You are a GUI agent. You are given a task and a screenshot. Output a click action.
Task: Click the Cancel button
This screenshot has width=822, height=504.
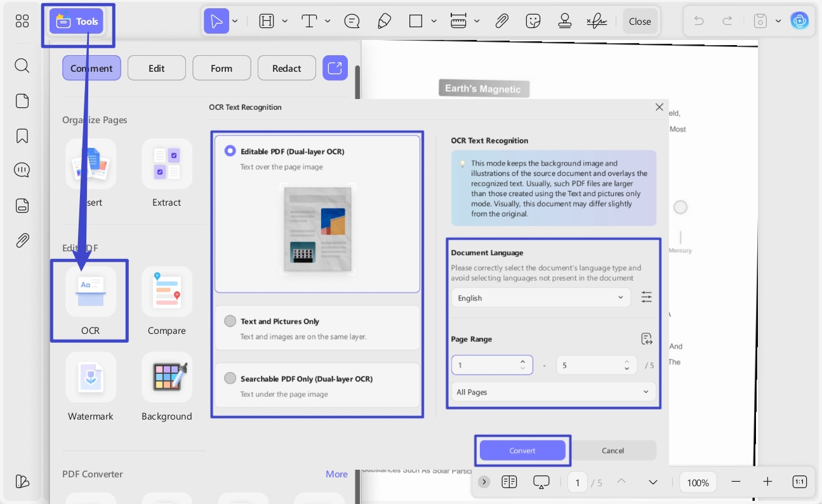613,451
